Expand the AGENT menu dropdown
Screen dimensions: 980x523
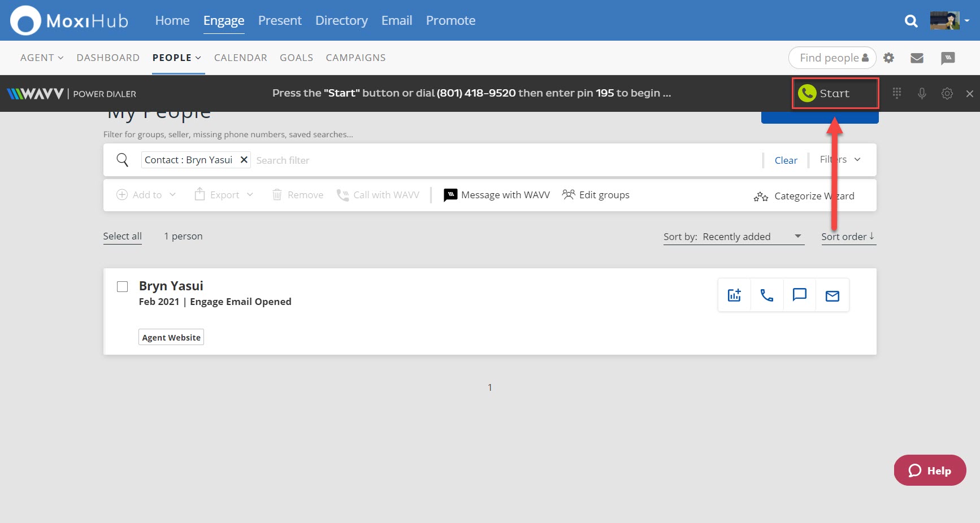[42, 58]
